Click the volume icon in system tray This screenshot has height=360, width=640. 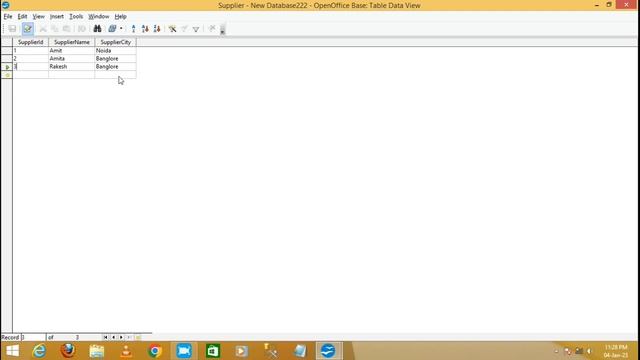589,351
